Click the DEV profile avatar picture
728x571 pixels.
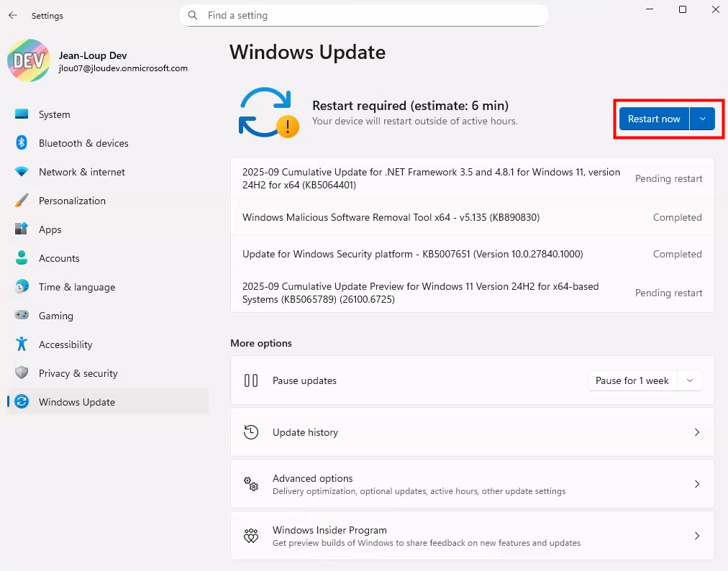[29, 61]
